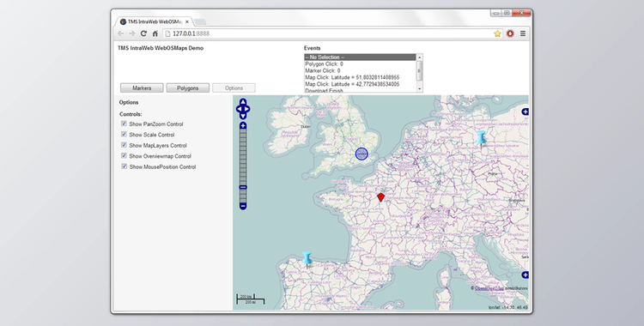Toggle Show Overviewmap Control checkbox

point(124,155)
